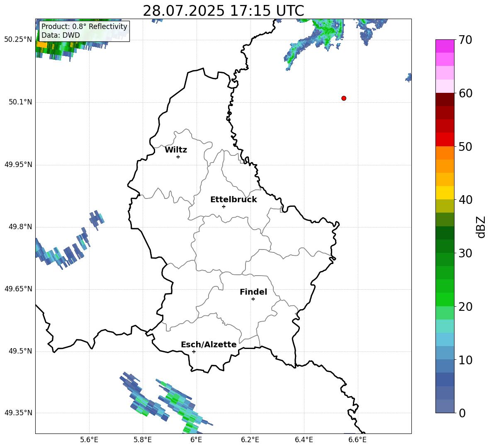This screenshot has width=491, height=448.
Task: Click colorbar tick label 60
Action: pyautogui.click(x=466, y=93)
